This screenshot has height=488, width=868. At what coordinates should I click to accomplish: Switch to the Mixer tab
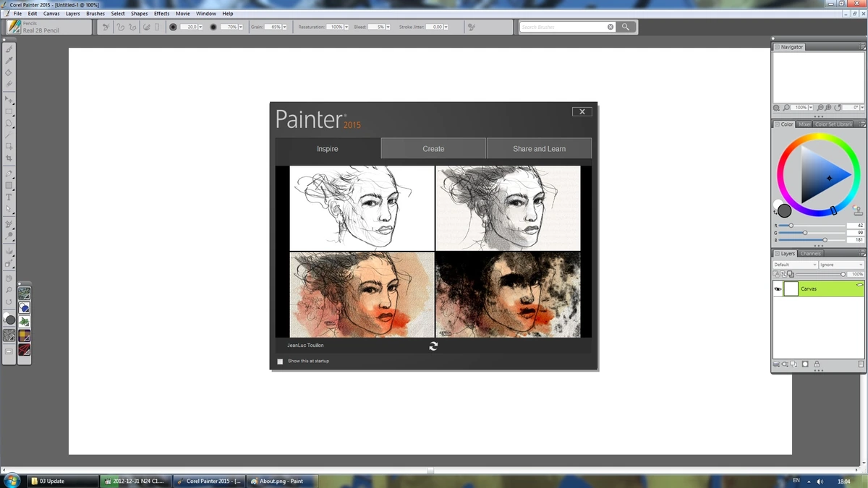tap(804, 124)
